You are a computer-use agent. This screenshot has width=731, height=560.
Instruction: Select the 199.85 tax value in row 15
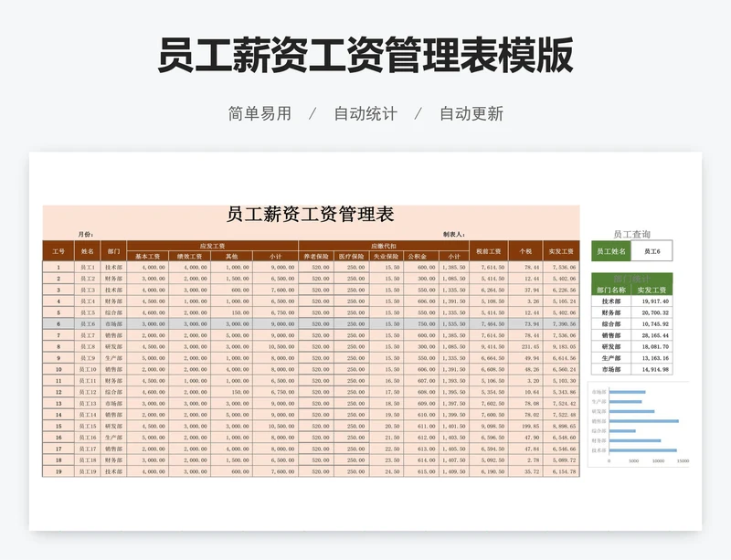[525, 427]
